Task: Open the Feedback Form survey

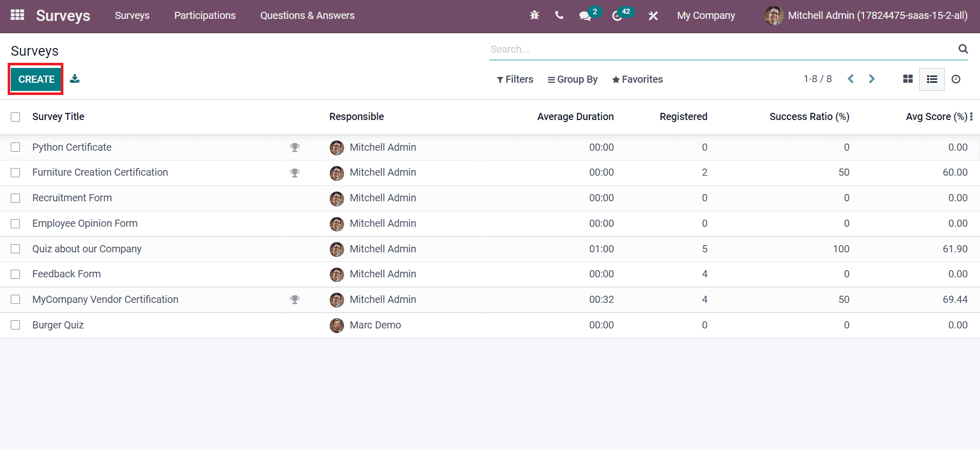Action: tap(66, 274)
